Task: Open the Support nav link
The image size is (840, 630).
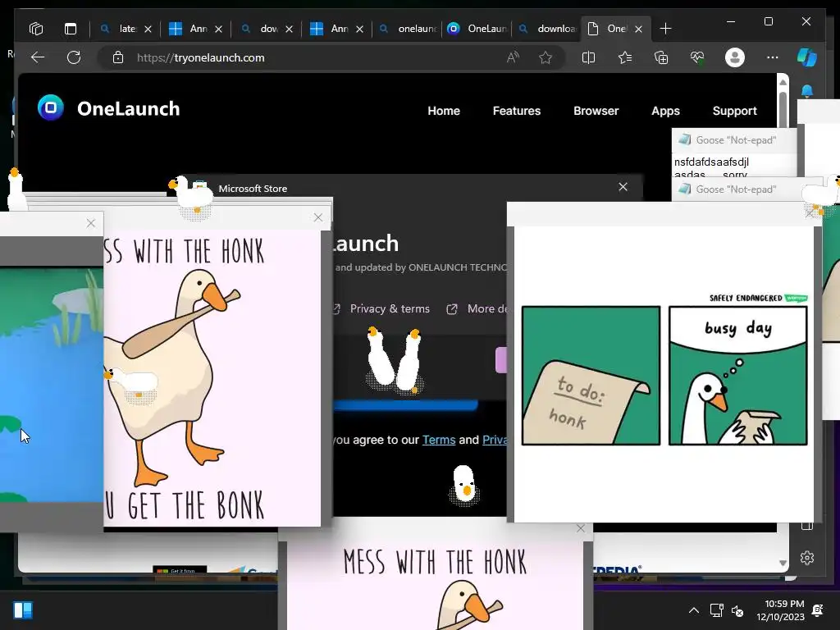Action: click(734, 111)
